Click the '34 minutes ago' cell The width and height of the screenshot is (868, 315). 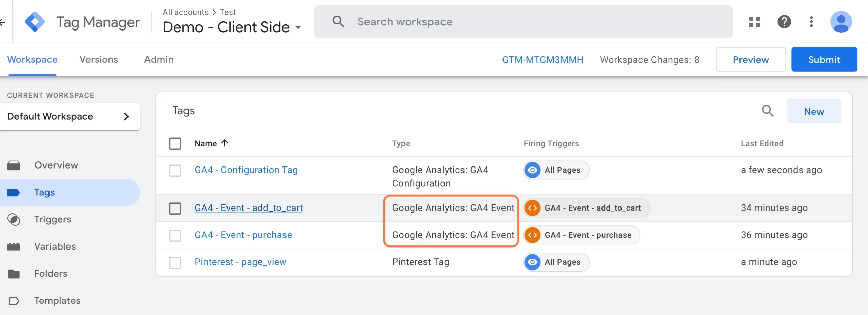774,208
